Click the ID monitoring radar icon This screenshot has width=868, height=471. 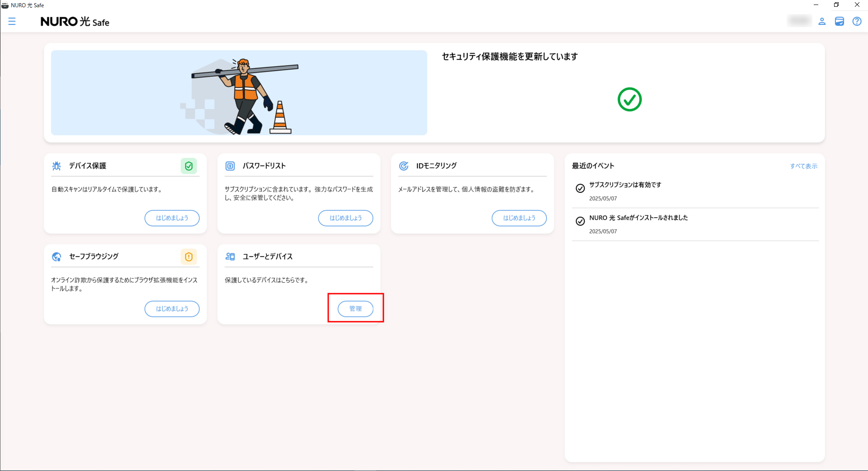(x=404, y=166)
